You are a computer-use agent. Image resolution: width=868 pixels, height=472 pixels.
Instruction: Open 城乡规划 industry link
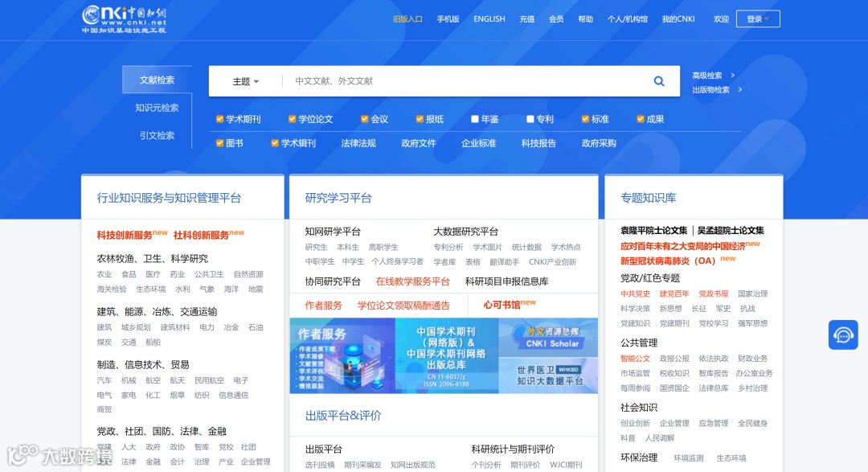tap(136, 327)
